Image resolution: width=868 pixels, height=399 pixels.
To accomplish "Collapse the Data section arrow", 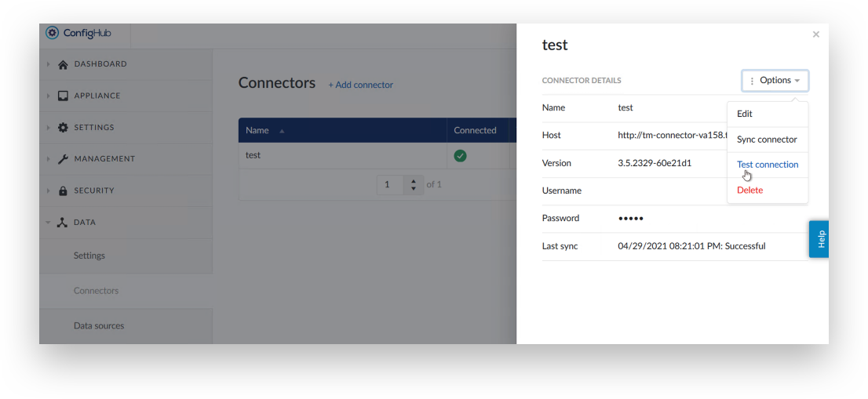I will click(48, 223).
